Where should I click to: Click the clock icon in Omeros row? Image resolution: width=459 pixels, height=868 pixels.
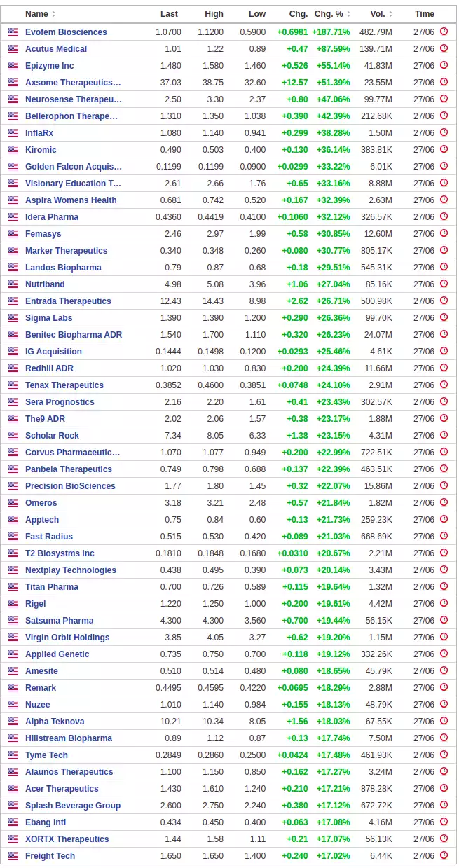(444, 502)
